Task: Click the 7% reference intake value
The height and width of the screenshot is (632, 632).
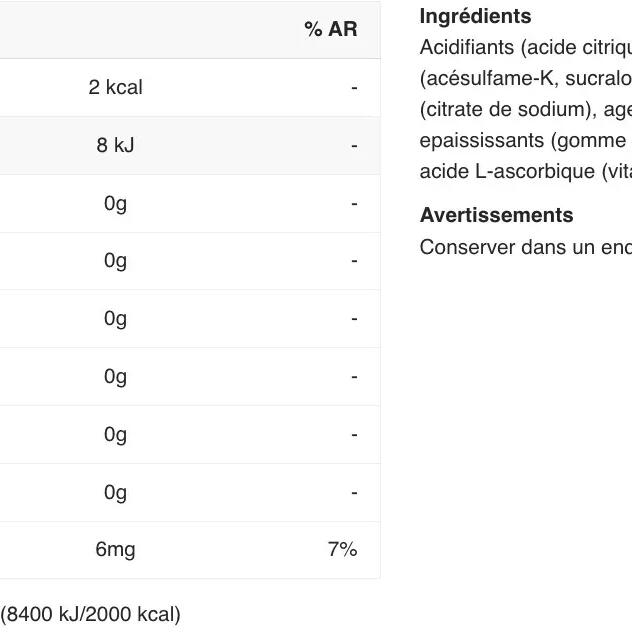Action: (x=342, y=550)
